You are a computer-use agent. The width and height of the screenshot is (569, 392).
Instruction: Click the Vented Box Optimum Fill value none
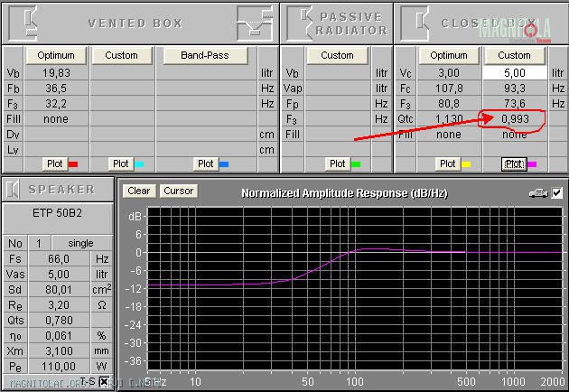click(56, 119)
